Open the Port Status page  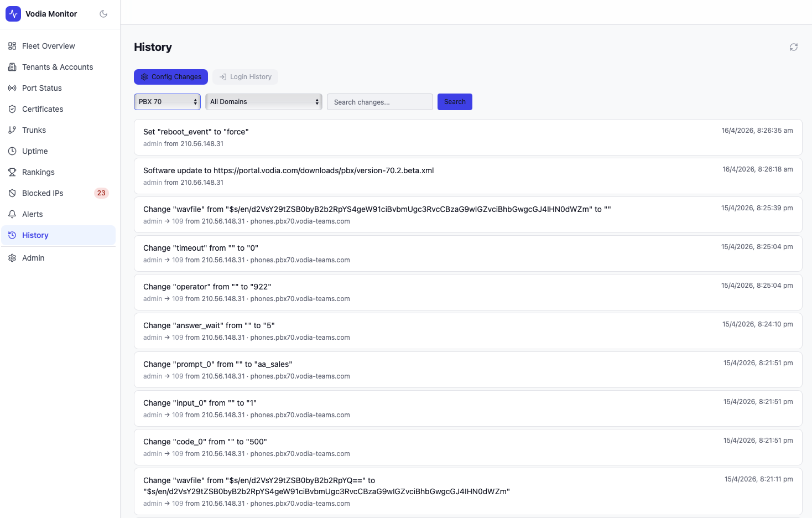[x=41, y=88]
